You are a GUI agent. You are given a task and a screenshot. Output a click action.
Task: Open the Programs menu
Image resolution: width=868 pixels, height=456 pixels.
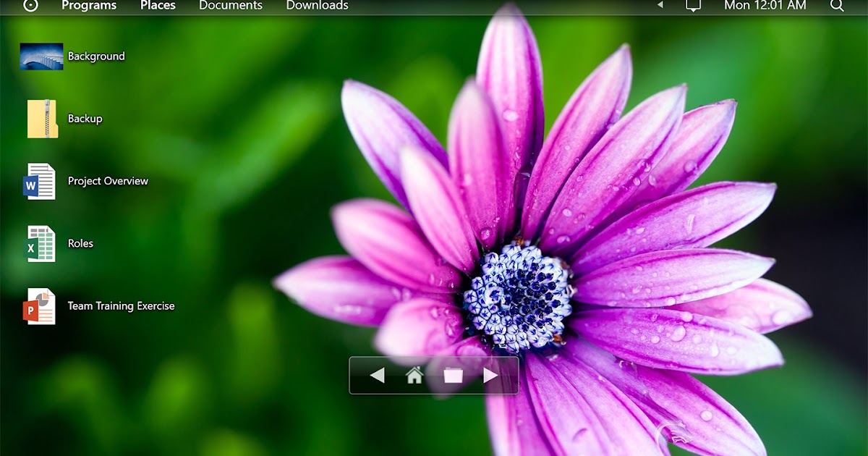coord(89,6)
